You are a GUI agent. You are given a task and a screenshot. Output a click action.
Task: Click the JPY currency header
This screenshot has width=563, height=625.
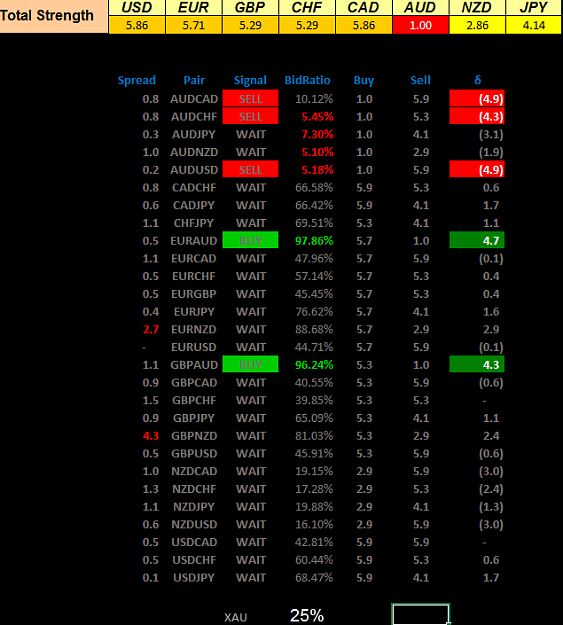[534, 8]
